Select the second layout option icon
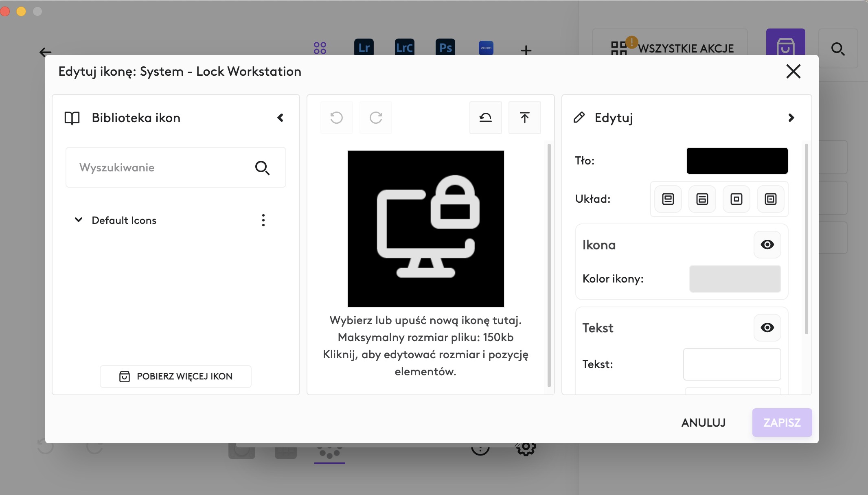This screenshot has height=495, width=868. tap(702, 199)
